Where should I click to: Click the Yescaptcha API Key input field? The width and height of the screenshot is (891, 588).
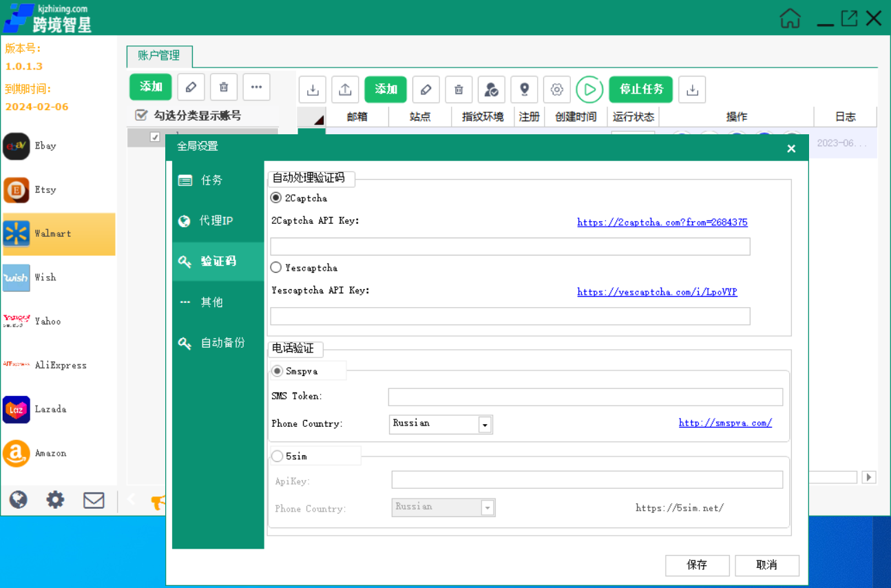coord(510,316)
